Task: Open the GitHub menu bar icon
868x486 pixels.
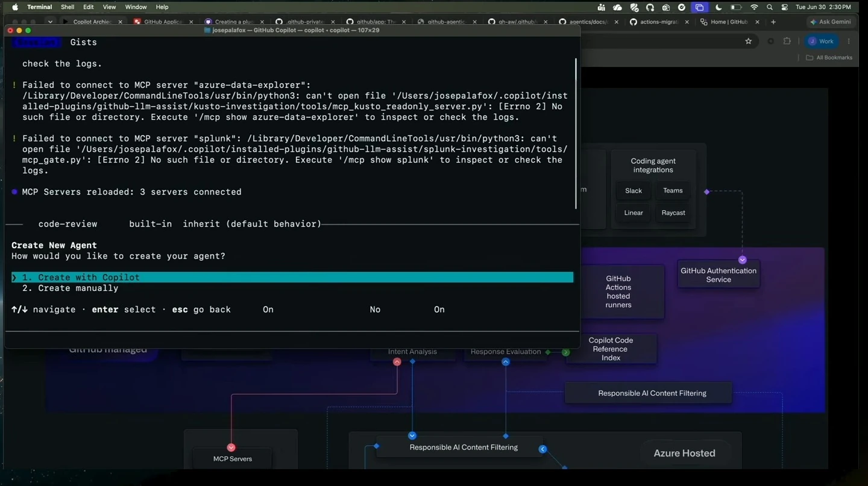Action: [x=650, y=7]
